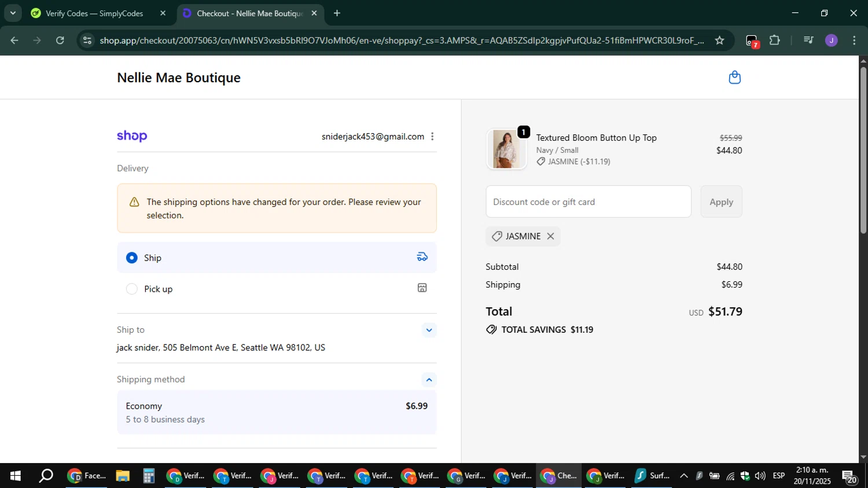Click the reload page button

tap(60, 41)
